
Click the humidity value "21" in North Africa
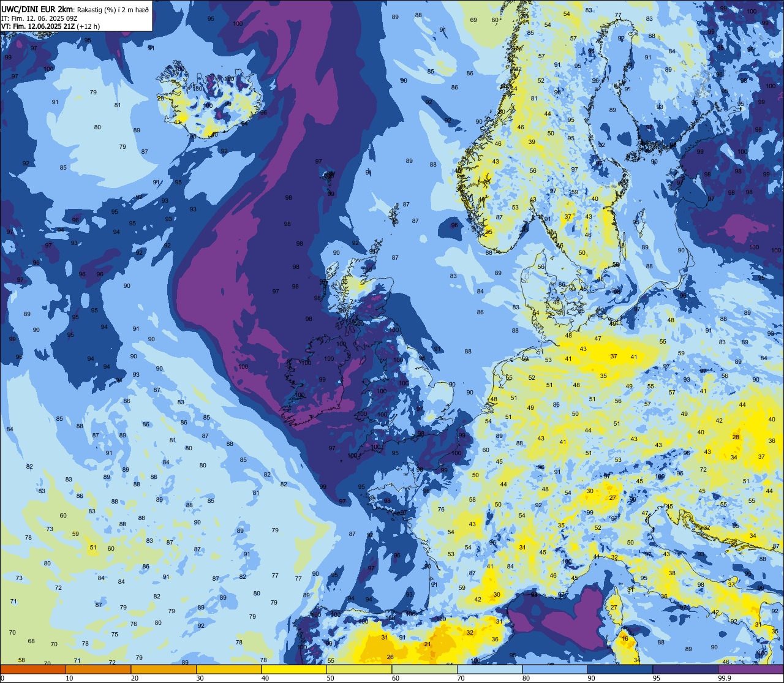click(x=428, y=644)
